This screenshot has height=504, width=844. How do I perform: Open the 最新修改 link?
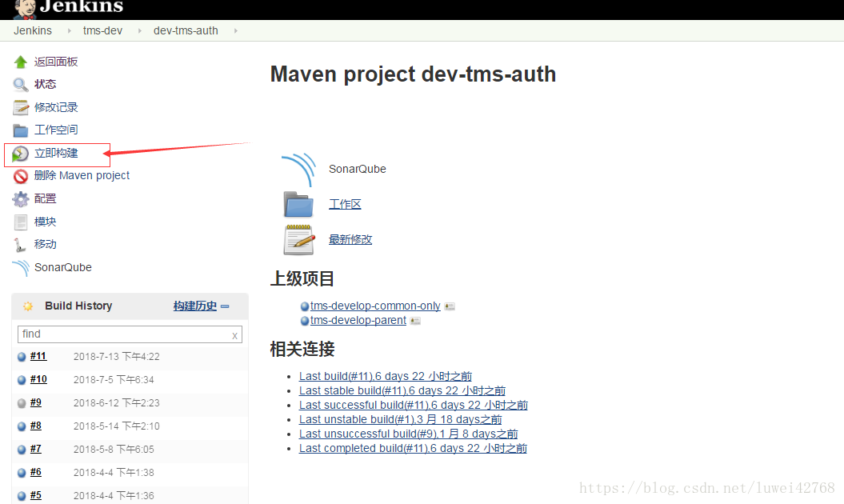coord(350,240)
